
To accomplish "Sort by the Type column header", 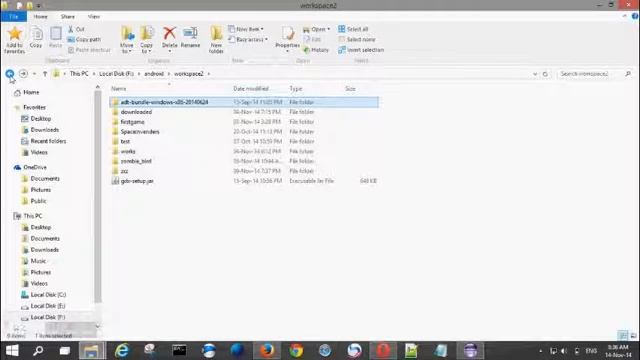I will (x=296, y=89).
